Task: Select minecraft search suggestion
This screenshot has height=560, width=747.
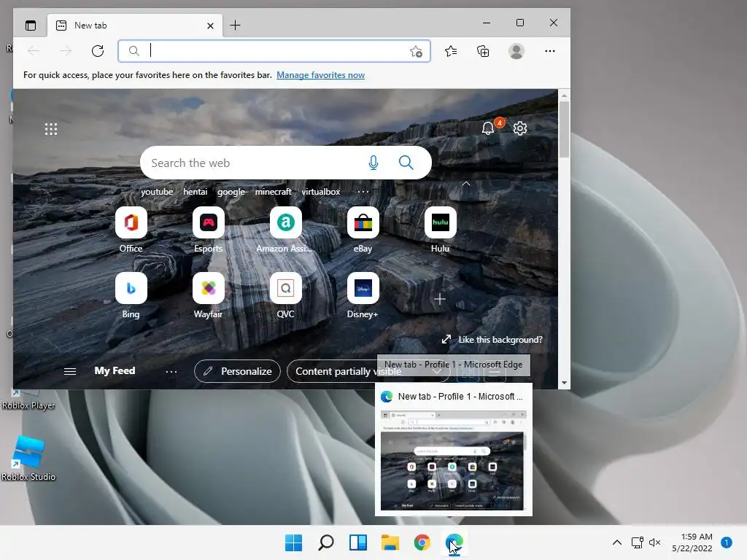Action: coord(273,192)
